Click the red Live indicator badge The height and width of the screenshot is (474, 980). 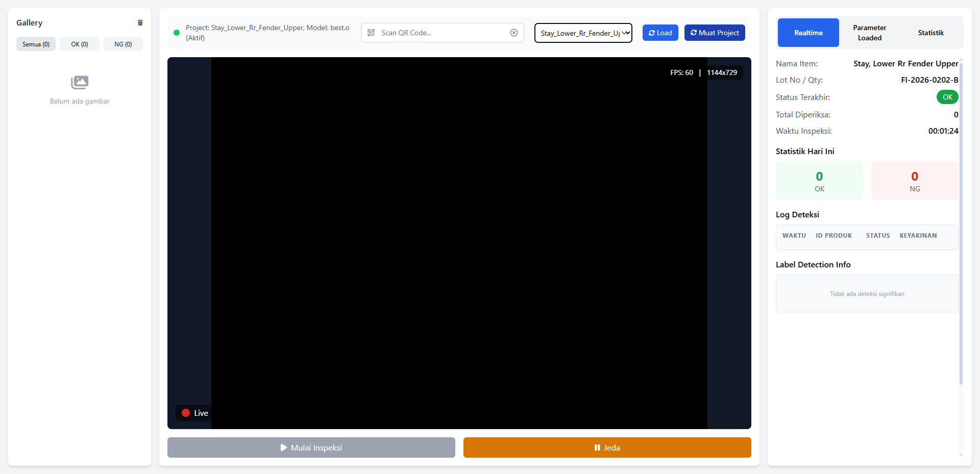pos(194,413)
